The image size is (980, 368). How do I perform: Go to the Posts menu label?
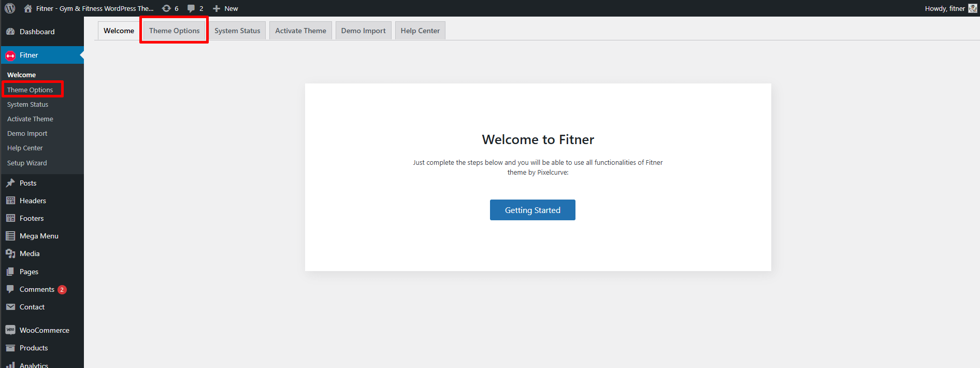(x=28, y=183)
